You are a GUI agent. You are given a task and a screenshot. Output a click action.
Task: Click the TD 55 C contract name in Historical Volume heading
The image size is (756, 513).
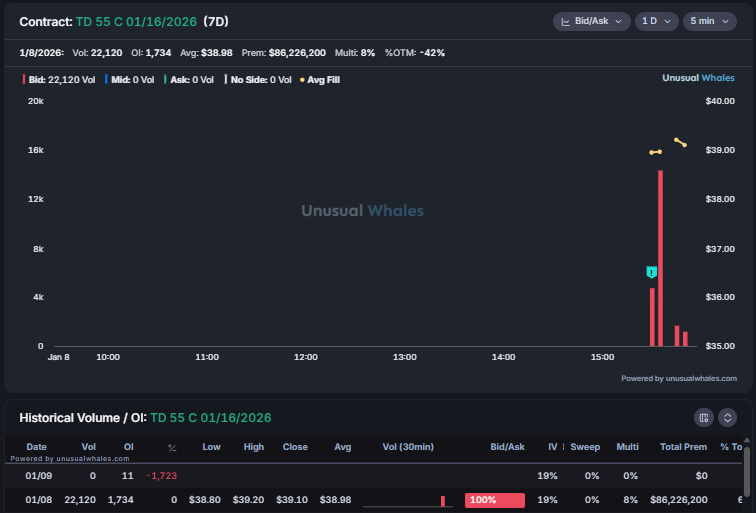tap(211, 418)
